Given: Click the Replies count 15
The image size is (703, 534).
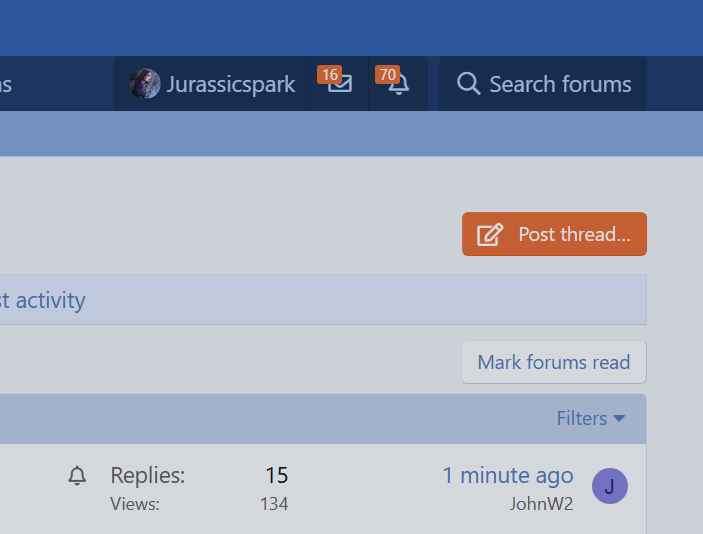Looking at the screenshot, I should click(x=276, y=475).
